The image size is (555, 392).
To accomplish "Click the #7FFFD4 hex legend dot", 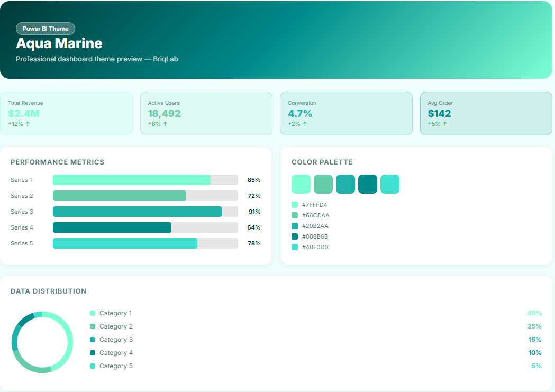I will coord(295,205).
